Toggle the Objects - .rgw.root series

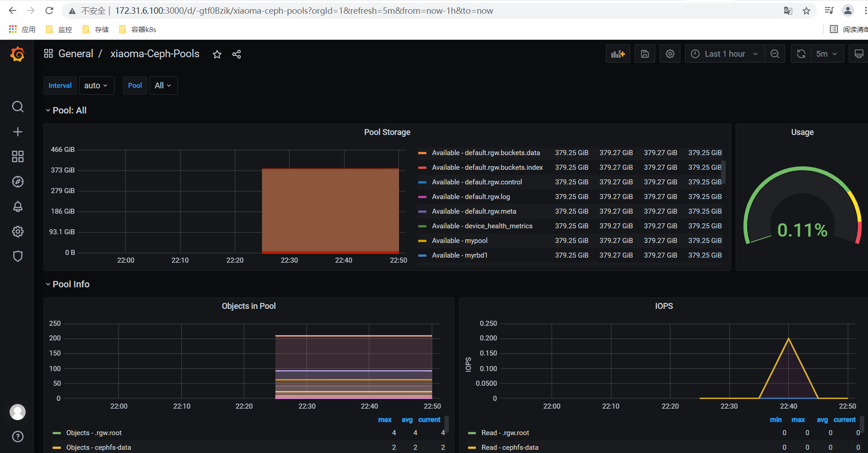point(94,433)
